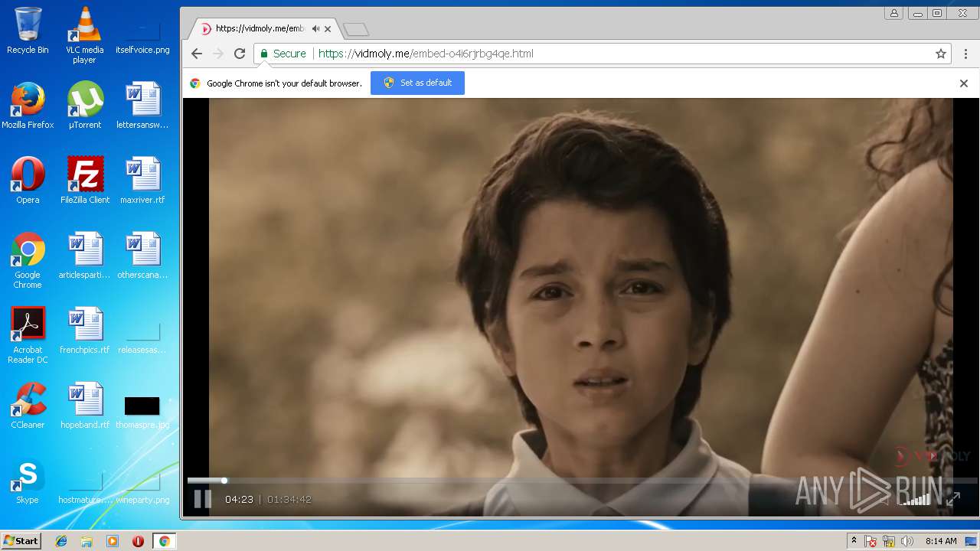Image resolution: width=980 pixels, height=551 pixels.
Task: Open the Windows Start menu
Action: click(x=21, y=541)
